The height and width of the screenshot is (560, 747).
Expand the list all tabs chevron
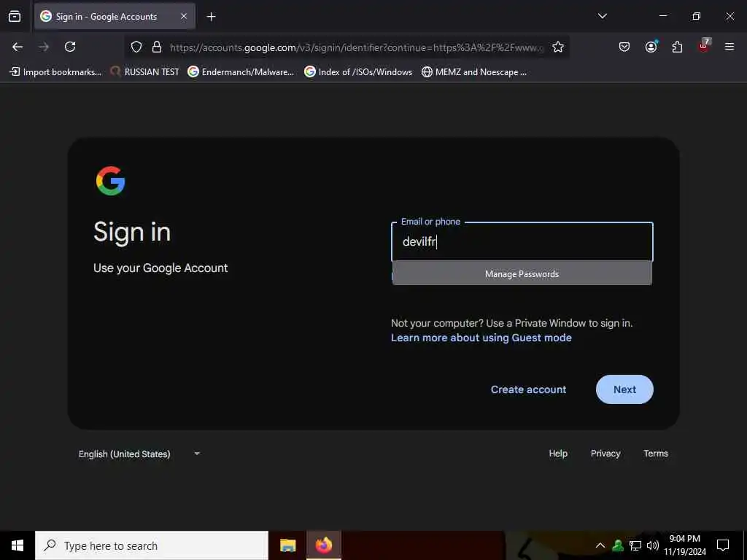602,16
